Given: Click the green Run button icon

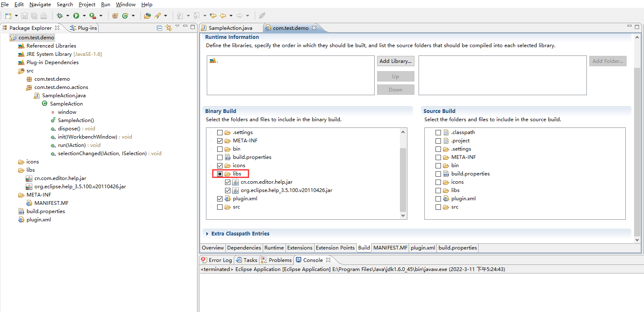Looking at the screenshot, I should (76, 16).
